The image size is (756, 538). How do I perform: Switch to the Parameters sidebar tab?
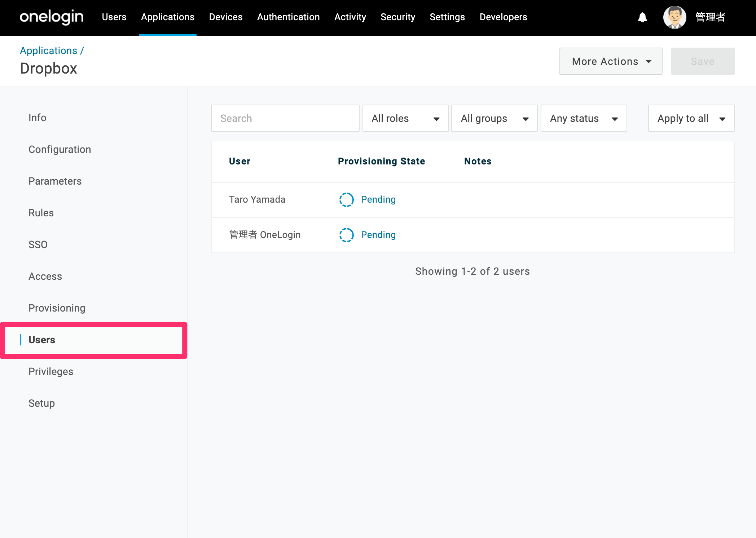point(55,181)
